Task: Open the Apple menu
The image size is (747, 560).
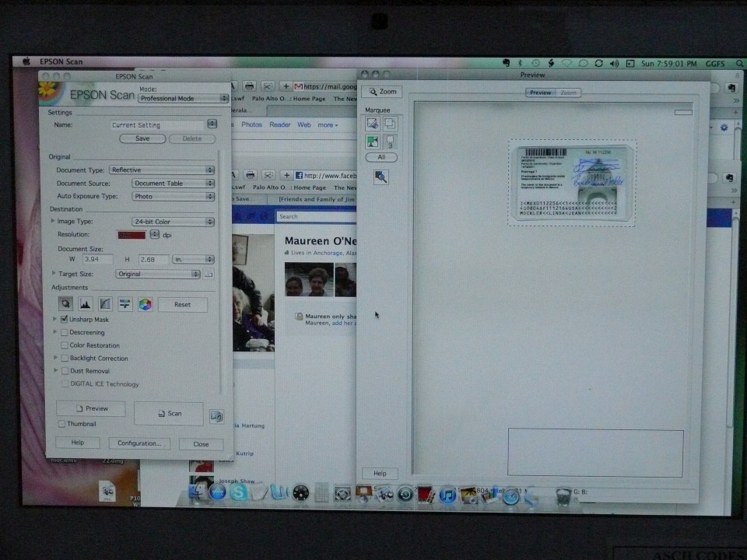Action: click(x=26, y=61)
